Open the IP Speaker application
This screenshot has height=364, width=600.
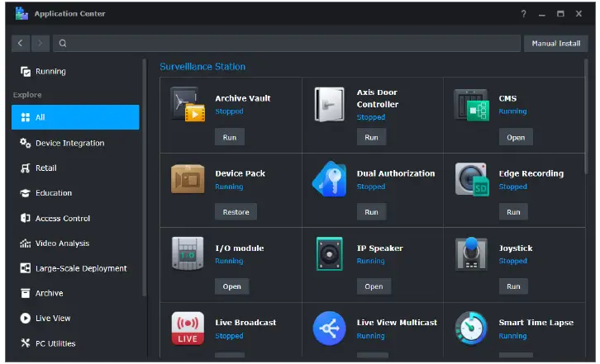[374, 286]
